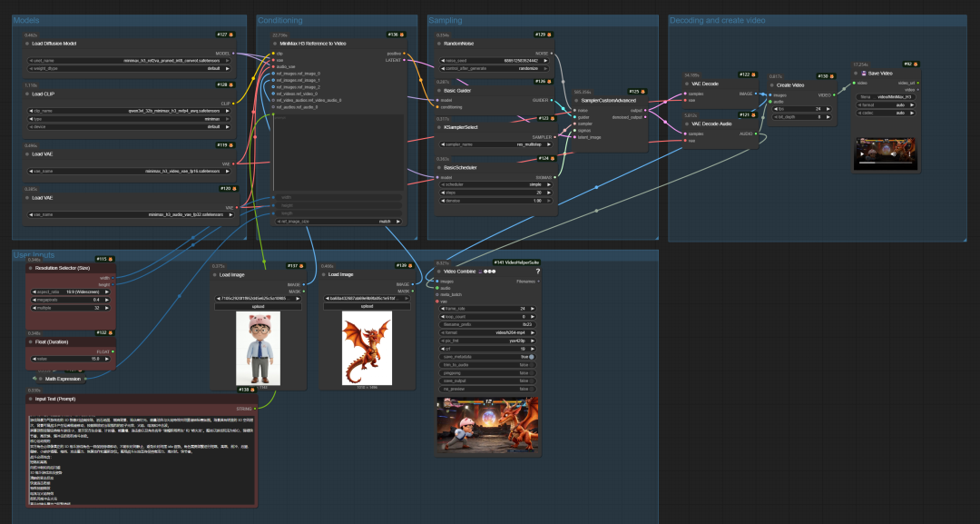Collapse the RandomNoise node via its dot
The height and width of the screenshot is (524, 980).
pos(439,44)
